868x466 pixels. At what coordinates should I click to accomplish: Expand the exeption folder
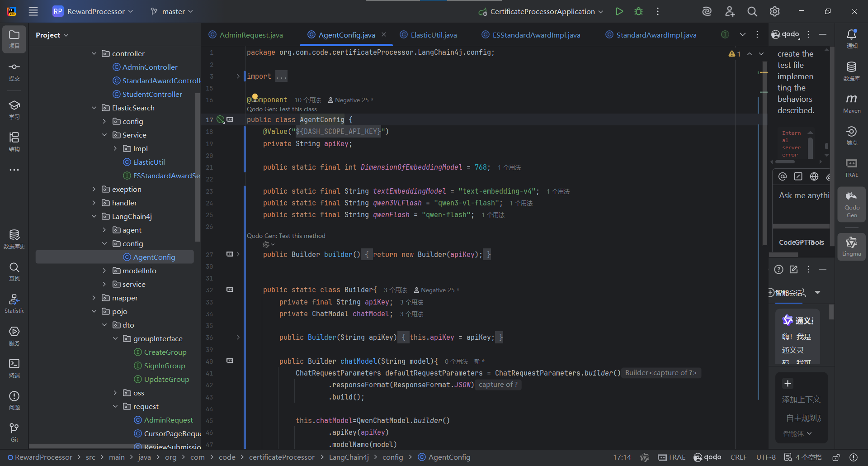tap(94, 189)
